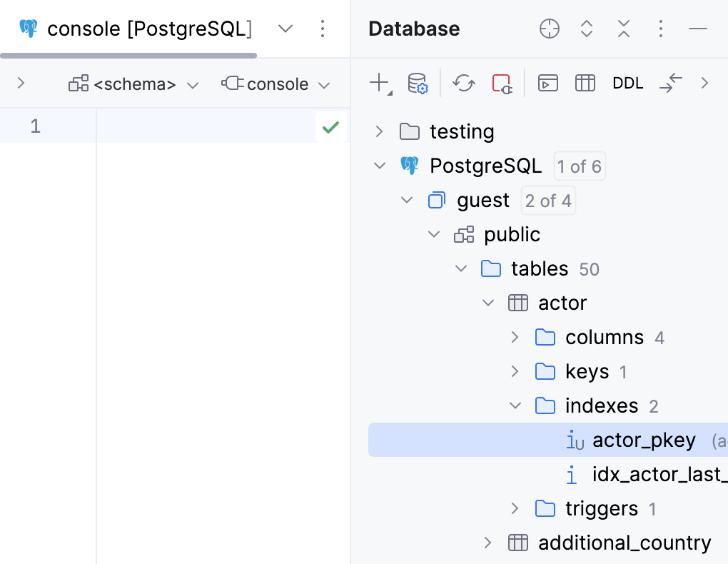Open the console switcher dropdown

pyautogui.click(x=325, y=84)
